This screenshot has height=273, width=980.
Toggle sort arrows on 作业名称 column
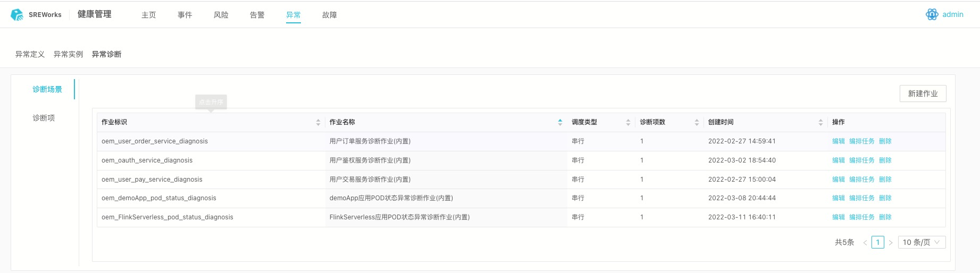(x=560, y=122)
